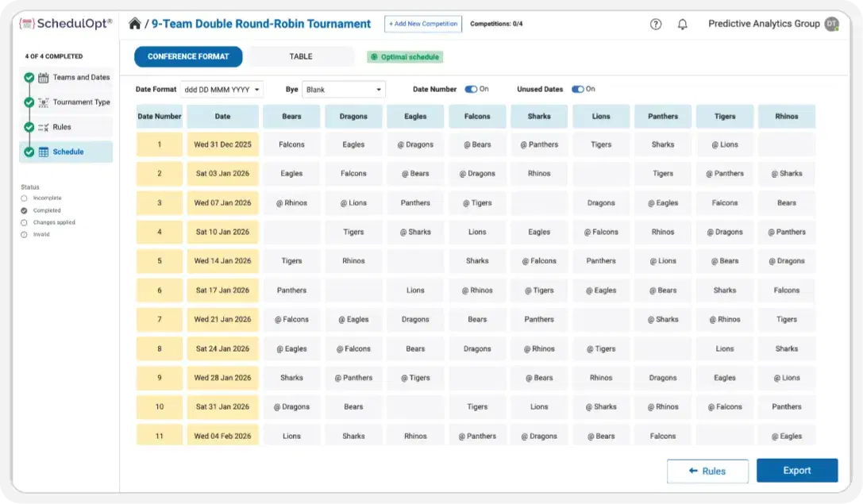Click the green check beside Rules
The width and height of the screenshot is (863, 504).
pyautogui.click(x=29, y=127)
